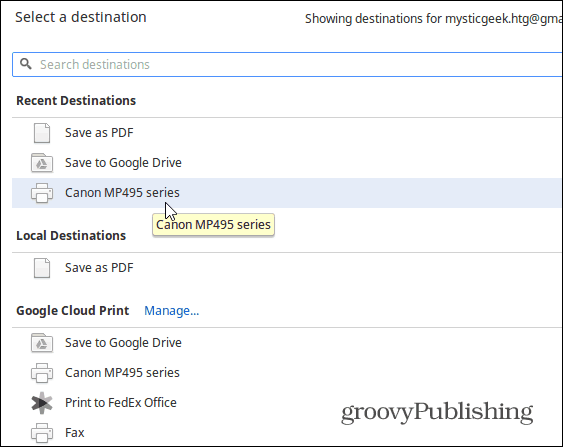Select highlighted Canon MP495 series recent destination

pos(287,193)
